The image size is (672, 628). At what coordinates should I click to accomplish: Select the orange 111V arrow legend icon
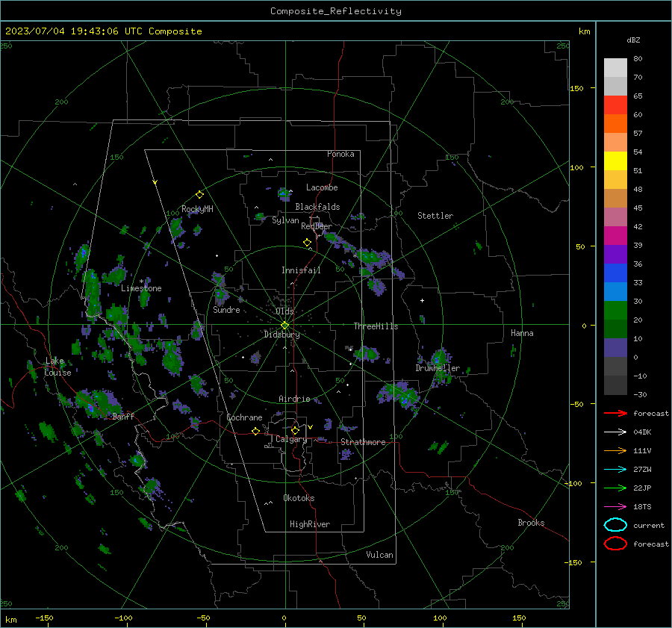(x=615, y=450)
